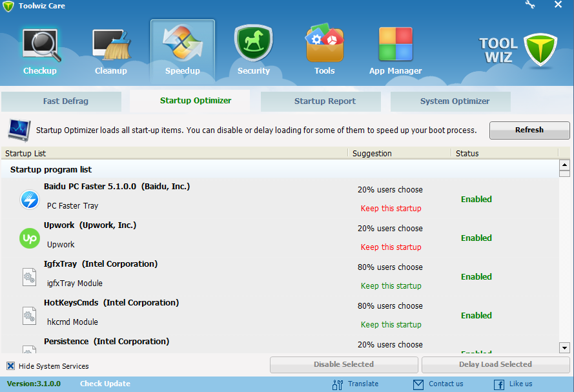Click Version:3.1.0.0 in status bar
Viewport: 574px width, 392px height.
pos(34,384)
